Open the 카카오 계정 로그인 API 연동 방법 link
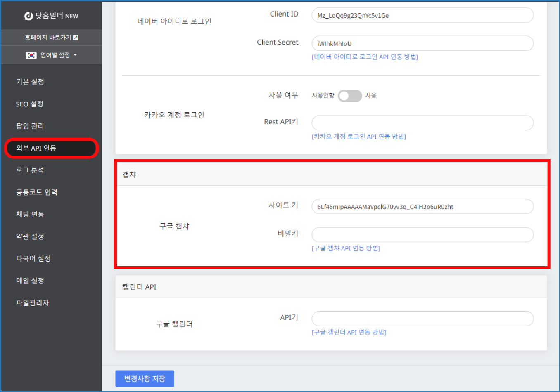The image size is (560, 392). coord(358,137)
